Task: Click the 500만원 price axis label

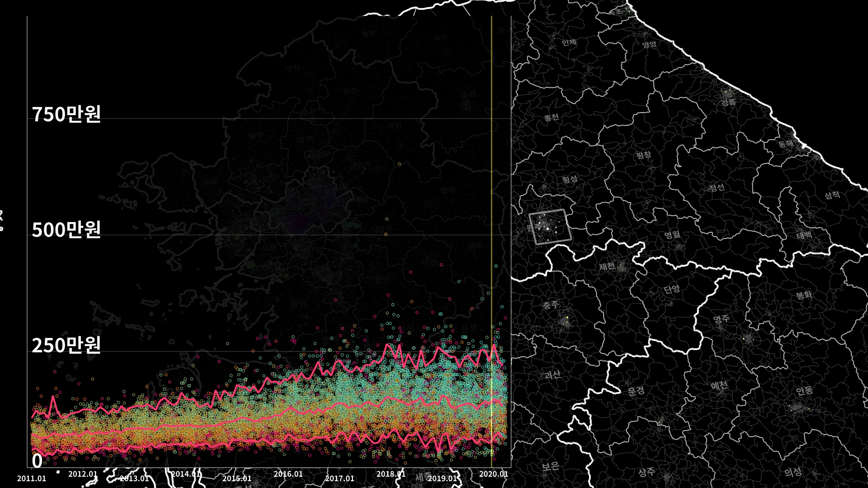Action: (x=66, y=230)
